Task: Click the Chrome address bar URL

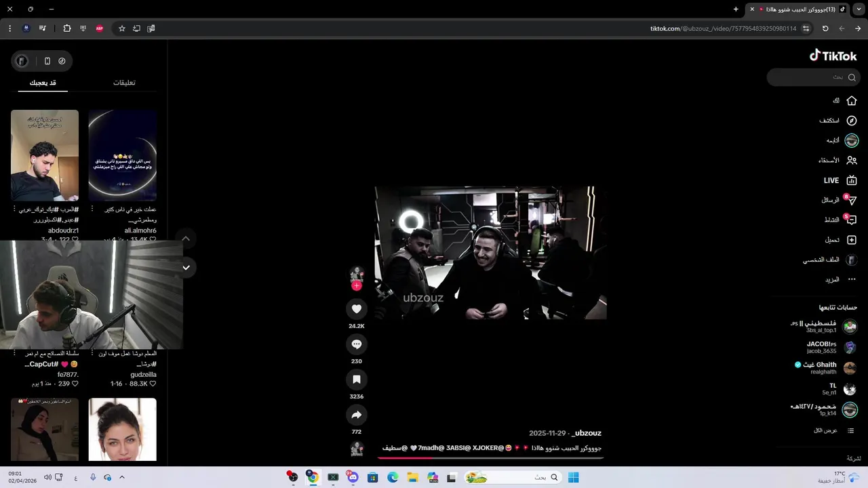Action: pyautogui.click(x=723, y=28)
